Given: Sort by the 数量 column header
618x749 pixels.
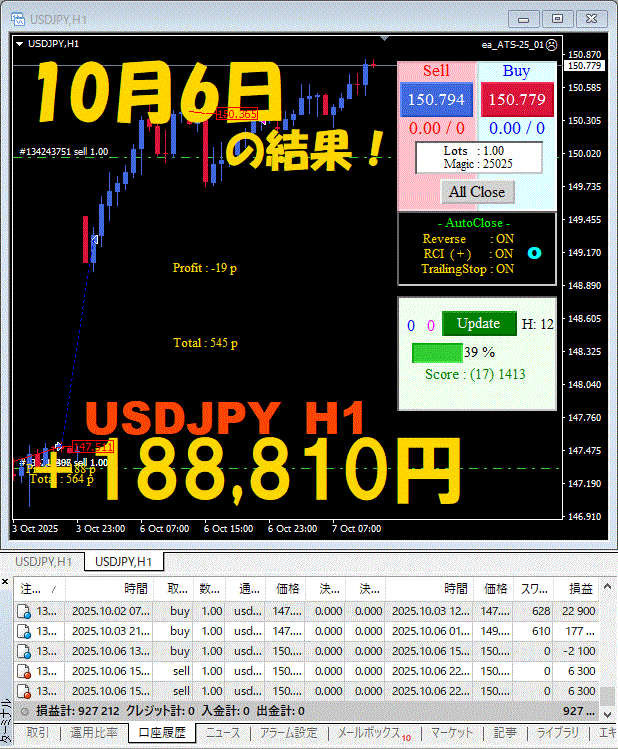Looking at the screenshot, I should (x=209, y=588).
